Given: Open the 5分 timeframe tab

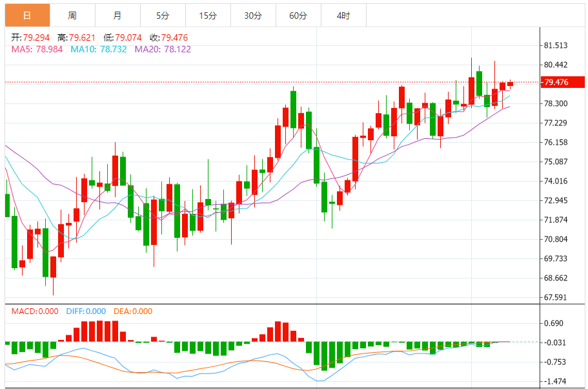Looking at the screenshot, I should 163,16.
